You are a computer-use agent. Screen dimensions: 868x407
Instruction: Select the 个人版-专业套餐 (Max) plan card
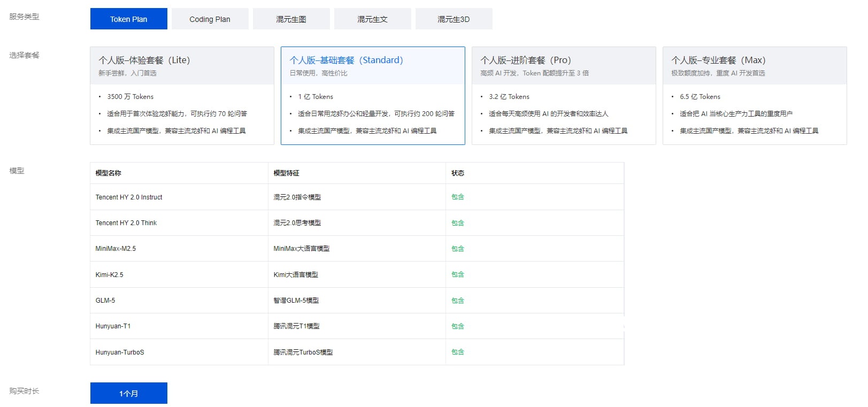click(x=755, y=96)
